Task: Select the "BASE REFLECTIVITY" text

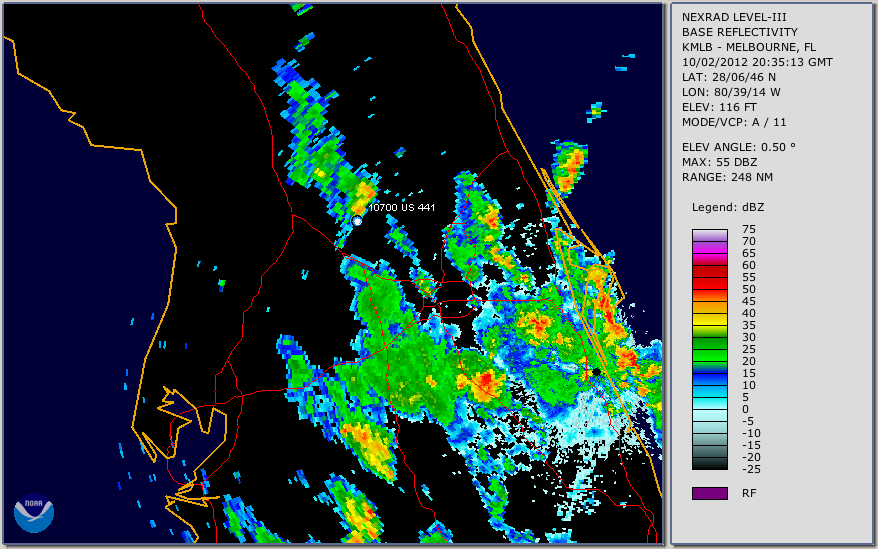Action: click(x=739, y=32)
